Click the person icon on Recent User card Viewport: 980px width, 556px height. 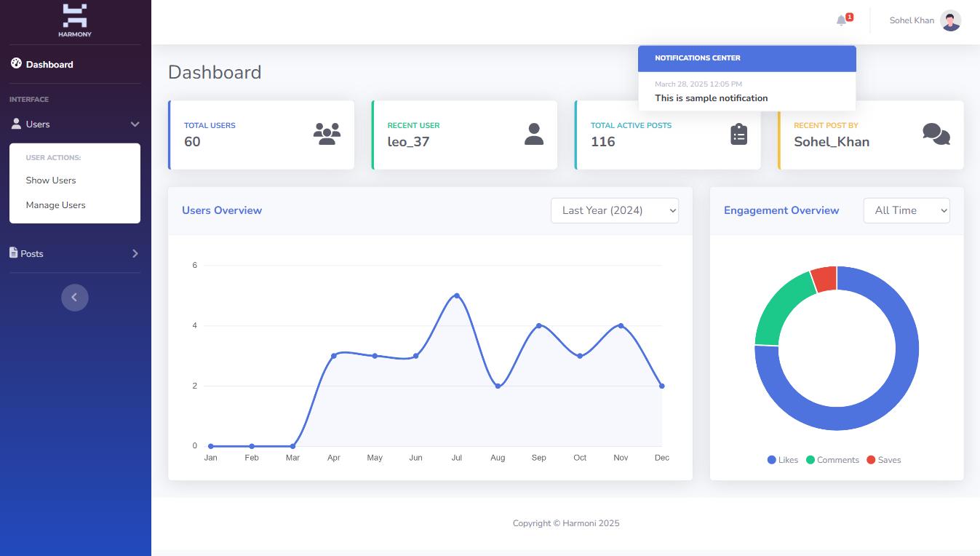(x=534, y=134)
